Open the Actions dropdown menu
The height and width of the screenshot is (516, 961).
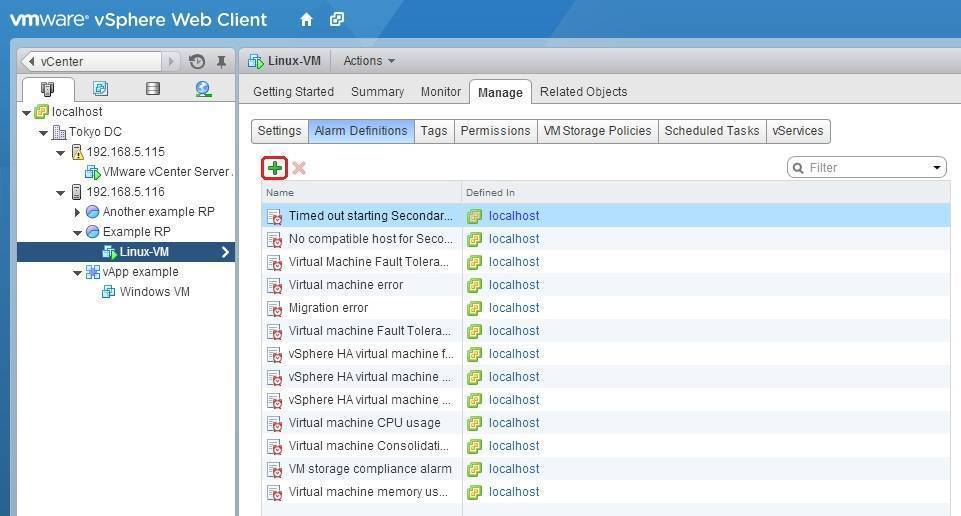click(x=369, y=61)
